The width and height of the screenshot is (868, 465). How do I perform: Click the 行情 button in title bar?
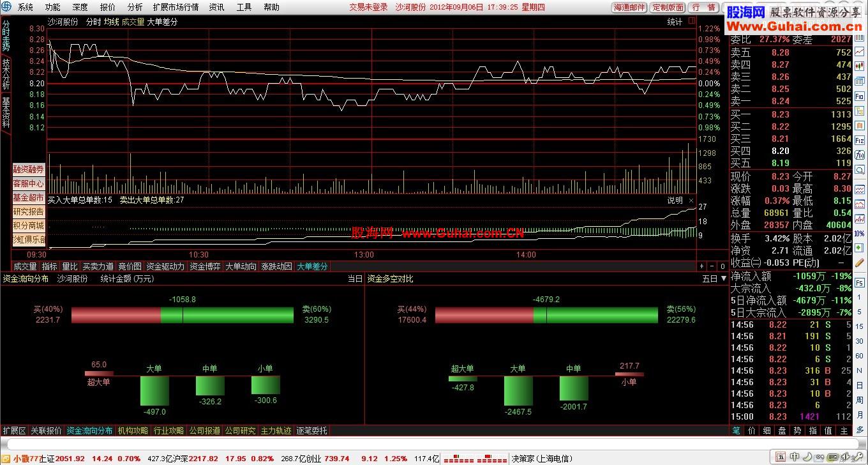(x=703, y=8)
